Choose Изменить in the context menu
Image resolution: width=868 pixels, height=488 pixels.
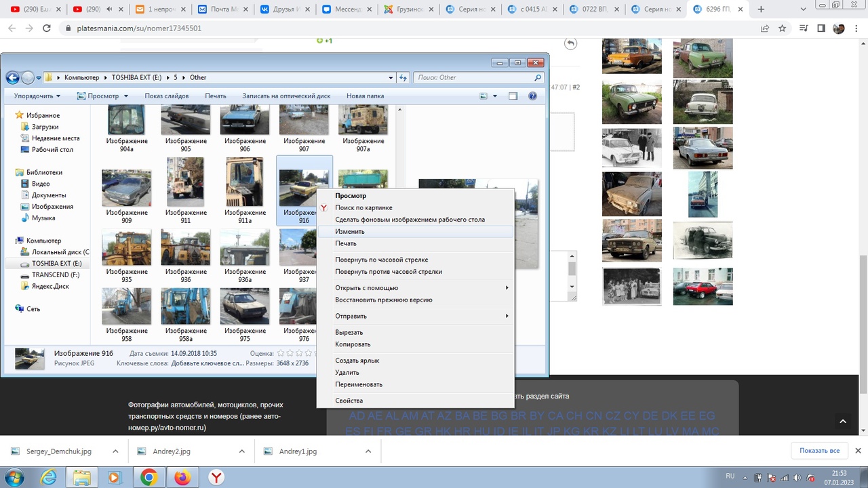[x=350, y=232]
